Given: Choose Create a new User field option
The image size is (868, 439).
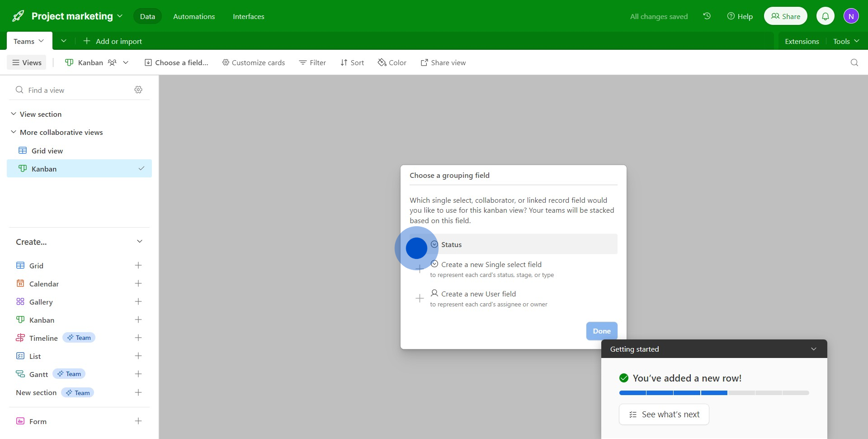Looking at the screenshot, I should [x=478, y=294].
